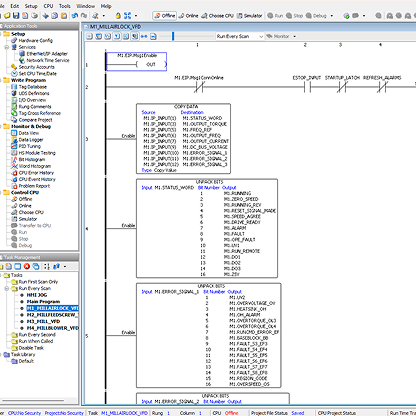Screen dimensions: 416x416
Task: Open Set CPU Time/Date entry
Action: pyautogui.click(x=38, y=74)
